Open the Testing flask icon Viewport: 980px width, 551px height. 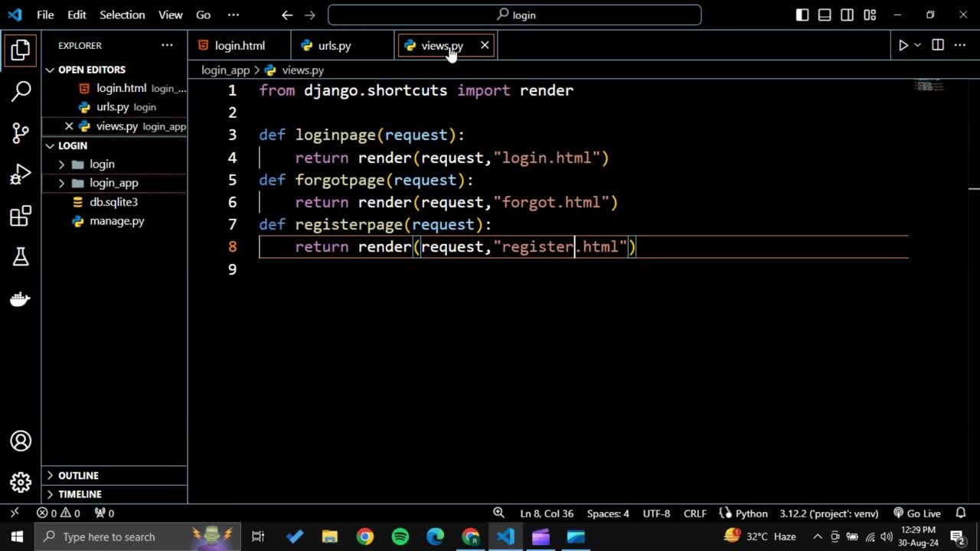pos(21,257)
